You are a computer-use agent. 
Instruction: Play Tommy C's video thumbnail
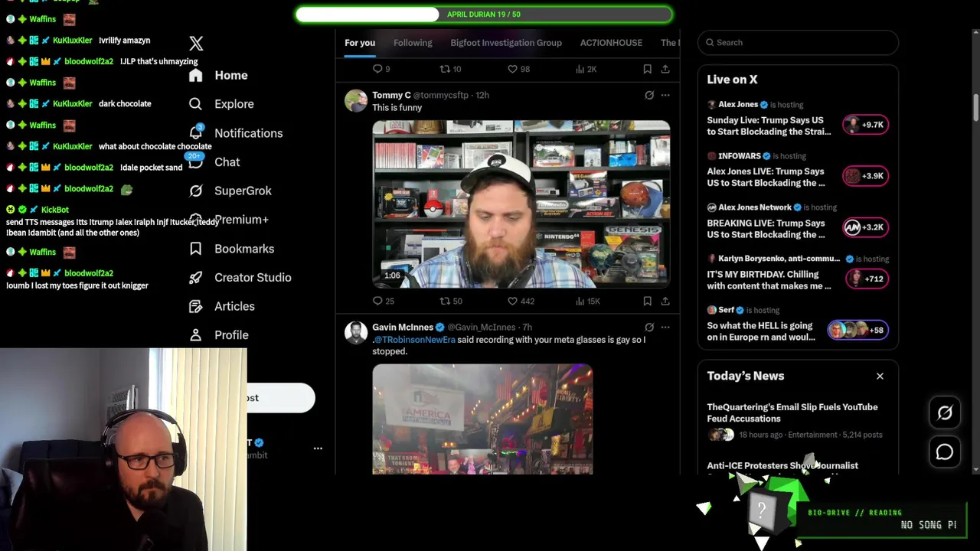(521, 204)
